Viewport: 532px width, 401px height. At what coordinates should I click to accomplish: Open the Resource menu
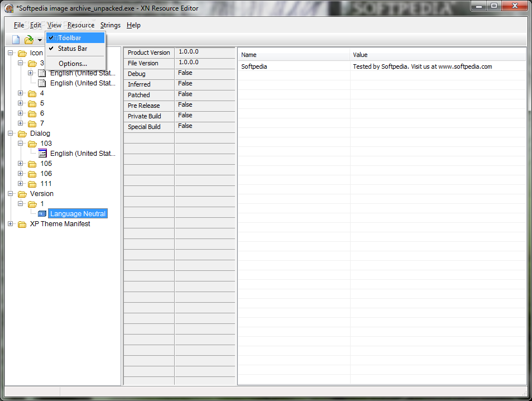coord(81,25)
